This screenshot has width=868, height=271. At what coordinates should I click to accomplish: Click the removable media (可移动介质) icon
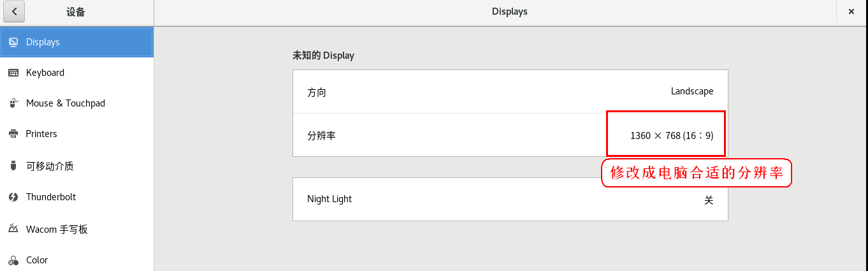13,166
